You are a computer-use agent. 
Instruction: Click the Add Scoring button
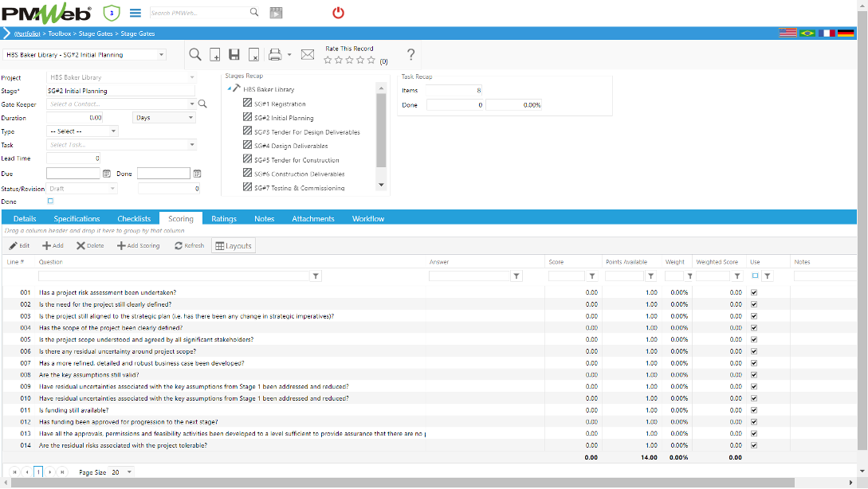point(139,245)
